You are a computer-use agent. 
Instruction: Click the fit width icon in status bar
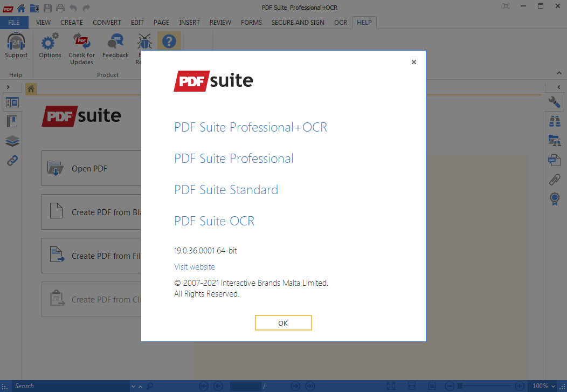click(412, 386)
